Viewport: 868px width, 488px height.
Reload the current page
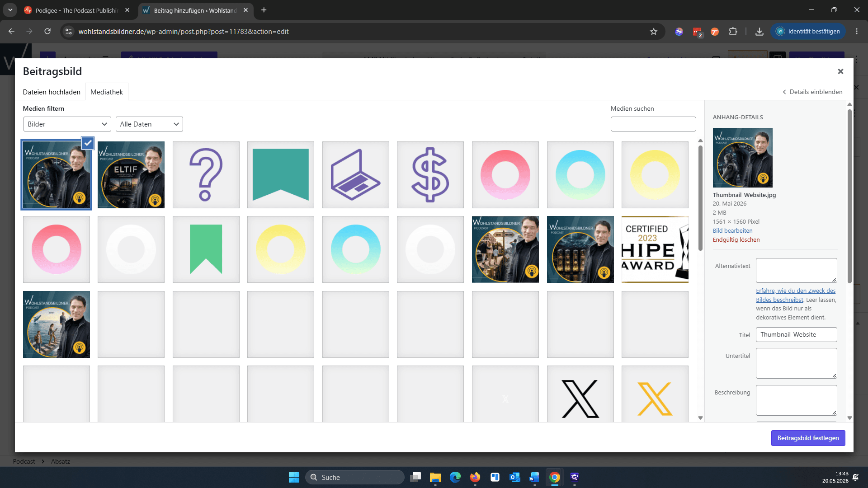point(47,31)
